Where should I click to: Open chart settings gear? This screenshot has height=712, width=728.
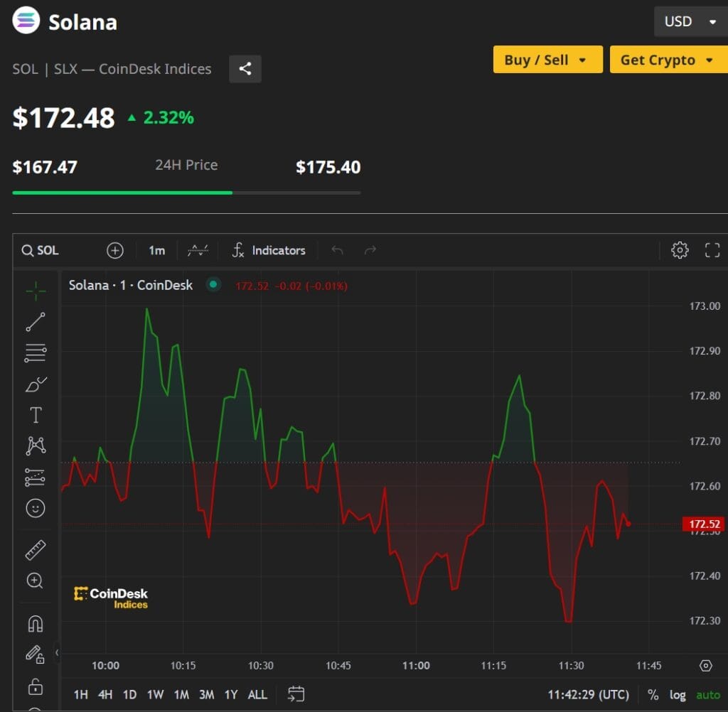click(680, 249)
